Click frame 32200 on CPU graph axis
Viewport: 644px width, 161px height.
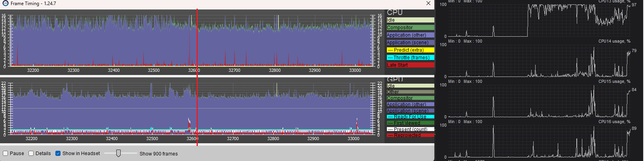(x=33, y=70)
